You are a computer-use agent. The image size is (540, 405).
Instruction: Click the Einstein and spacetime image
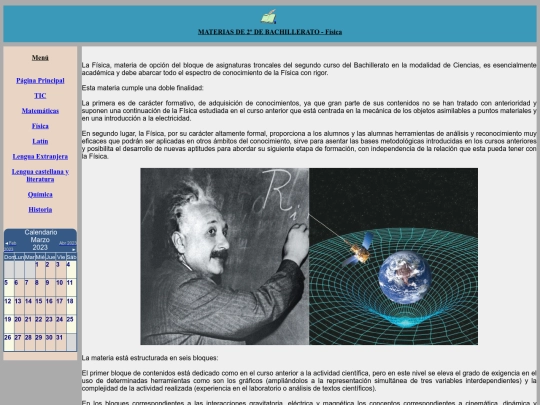[x=309, y=257]
